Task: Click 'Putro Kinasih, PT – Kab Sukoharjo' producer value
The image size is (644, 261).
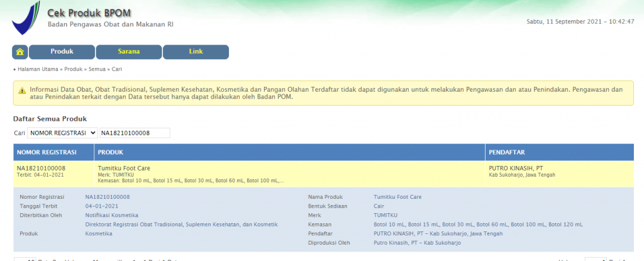Action: pyautogui.click(x=418, y=243)
